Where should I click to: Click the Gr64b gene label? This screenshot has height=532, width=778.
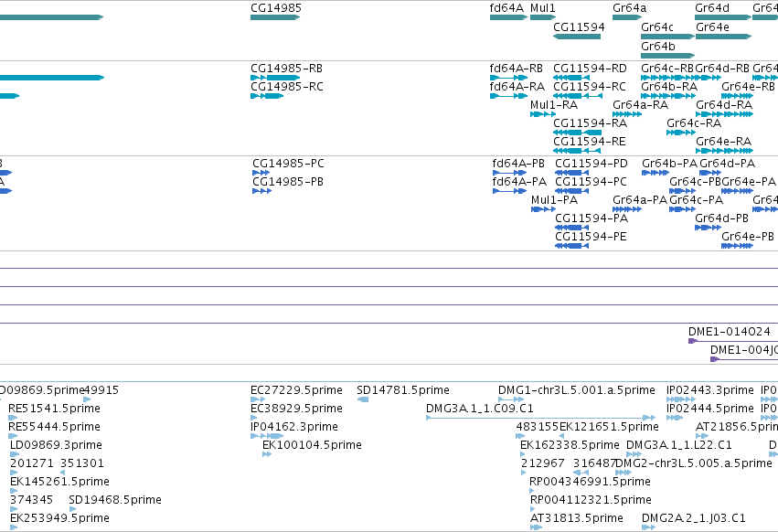point(658,46)
